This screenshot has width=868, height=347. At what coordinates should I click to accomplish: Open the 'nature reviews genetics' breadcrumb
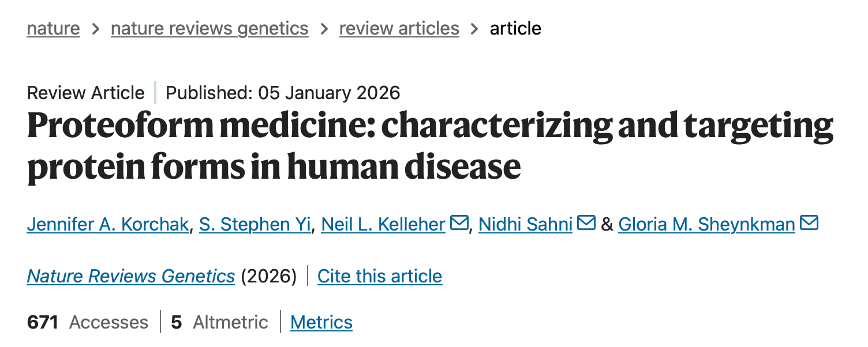[209, 28]
